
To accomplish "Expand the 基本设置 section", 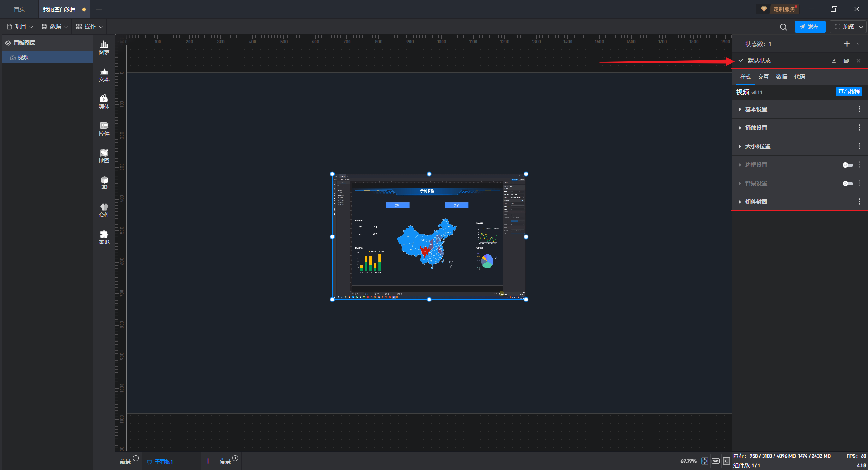I will [756, 109].
